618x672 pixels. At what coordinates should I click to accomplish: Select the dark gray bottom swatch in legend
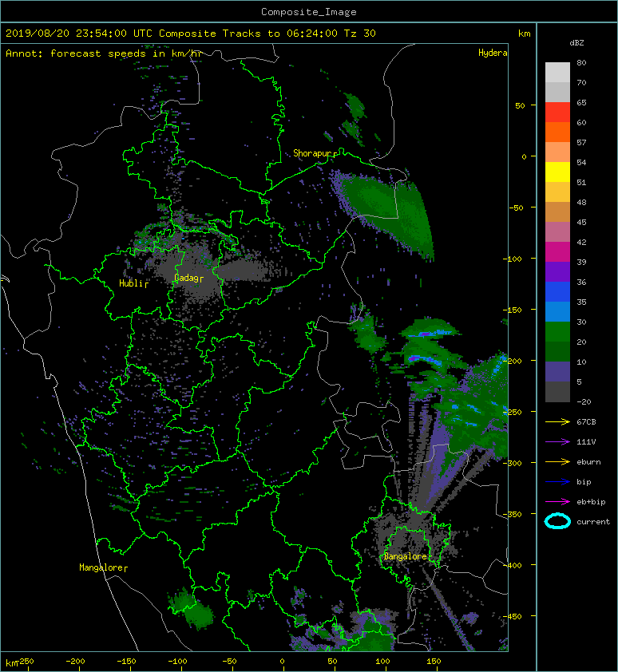click(557, 392)
